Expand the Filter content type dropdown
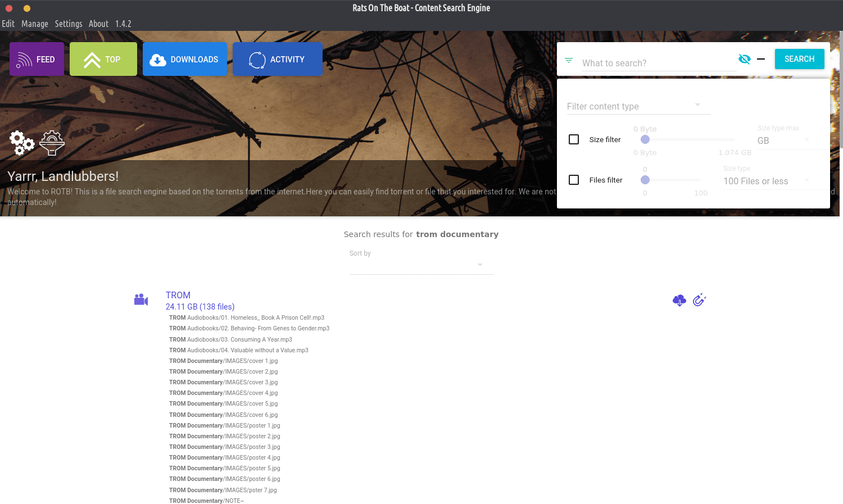 click(638, 106)
